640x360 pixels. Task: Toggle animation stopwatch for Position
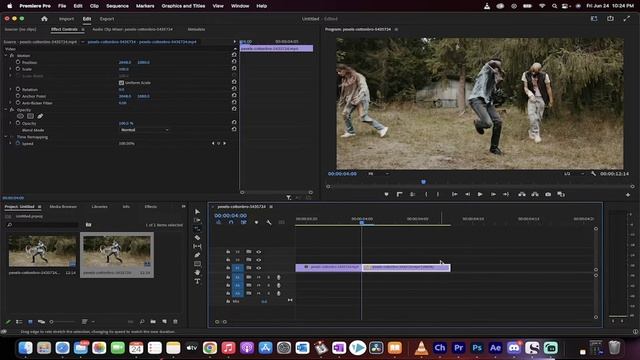point(18,62)
